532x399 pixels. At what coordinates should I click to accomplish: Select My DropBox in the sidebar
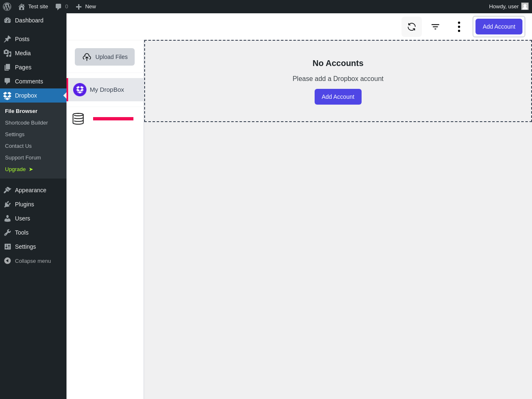tap(106, 90)
